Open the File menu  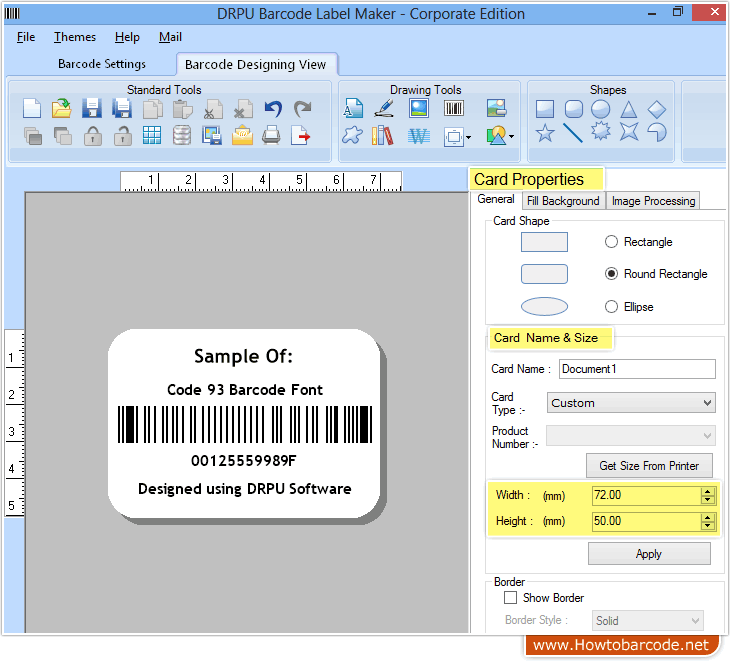coord(26,37)
